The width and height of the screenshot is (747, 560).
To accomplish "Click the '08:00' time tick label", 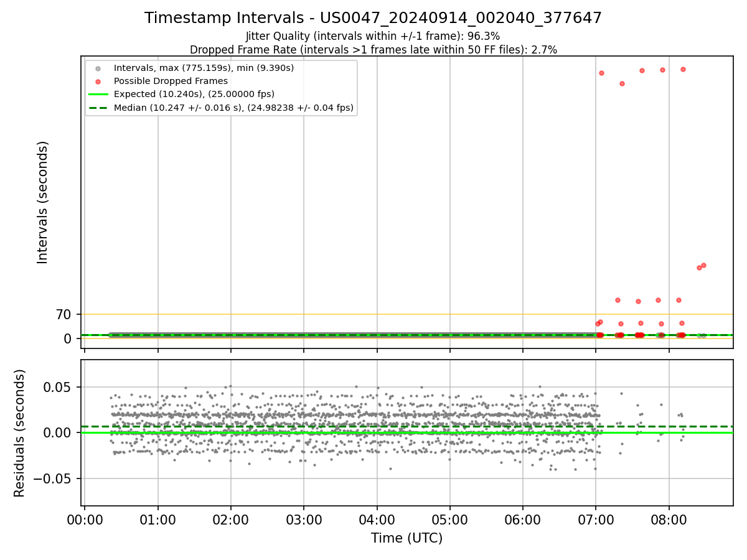I will [669, 519].
